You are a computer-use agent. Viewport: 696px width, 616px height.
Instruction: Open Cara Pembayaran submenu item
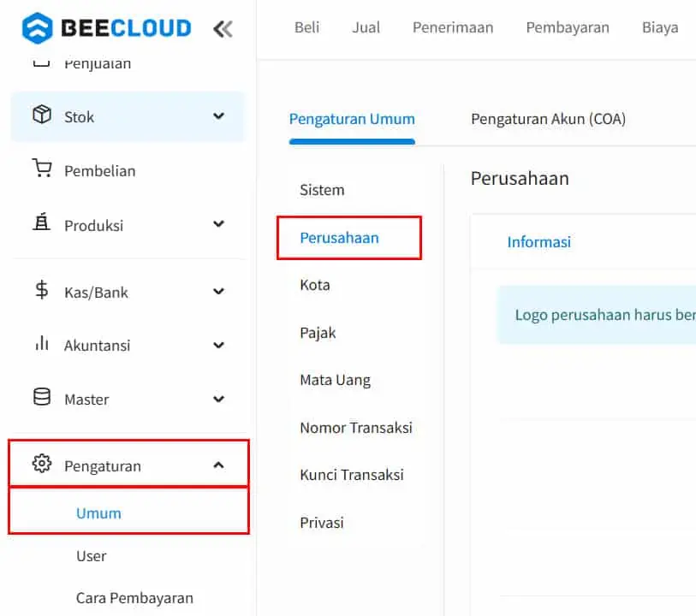tap(134, 598)
